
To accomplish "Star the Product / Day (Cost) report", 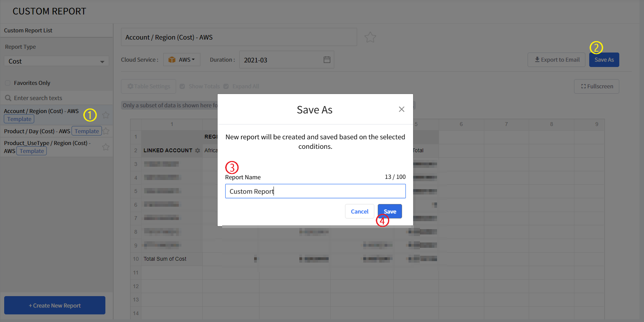I will tap(106, 131).
